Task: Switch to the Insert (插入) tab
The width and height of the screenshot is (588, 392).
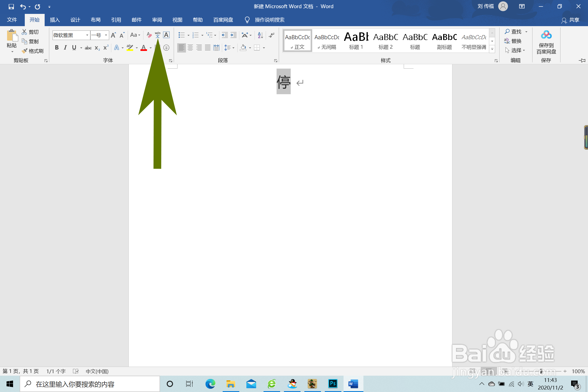Action: 55,20
